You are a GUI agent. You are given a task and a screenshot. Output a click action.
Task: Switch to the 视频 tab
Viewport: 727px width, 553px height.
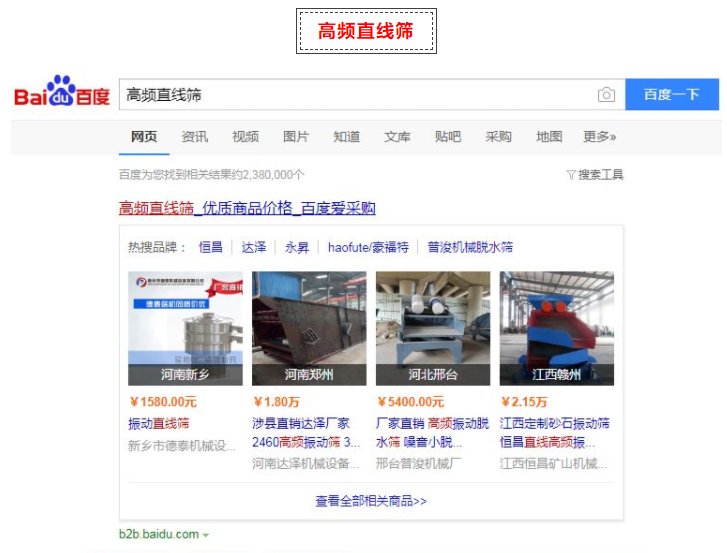click(x=245, y=137)
